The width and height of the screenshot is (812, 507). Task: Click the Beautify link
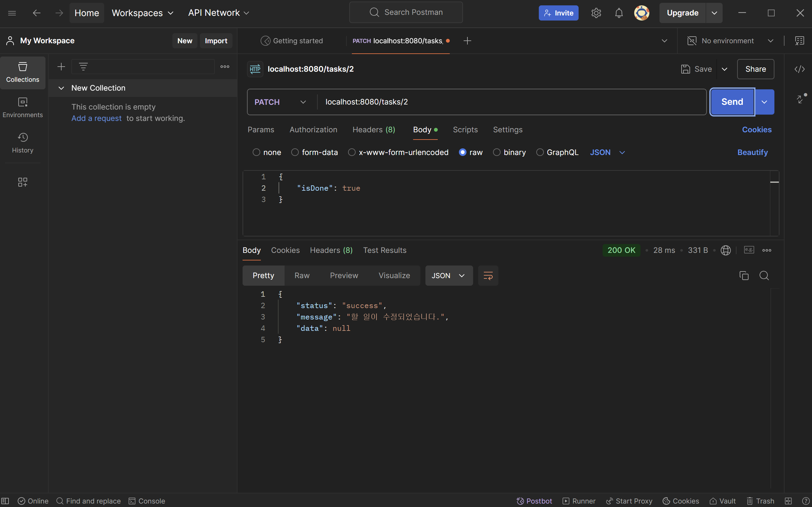[x=752, y=152]
